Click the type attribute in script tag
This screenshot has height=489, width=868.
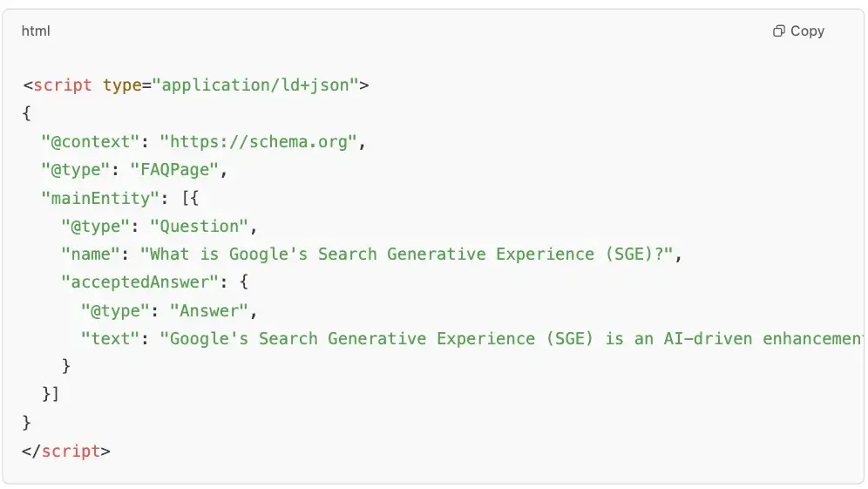[x=122, y=85]
